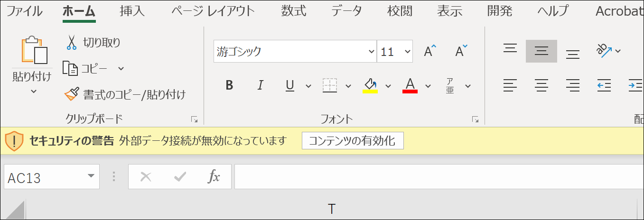This screenshot has height=220, width=644.
Task: Click the 游ゴシック font name box
Action: point(290,52)
